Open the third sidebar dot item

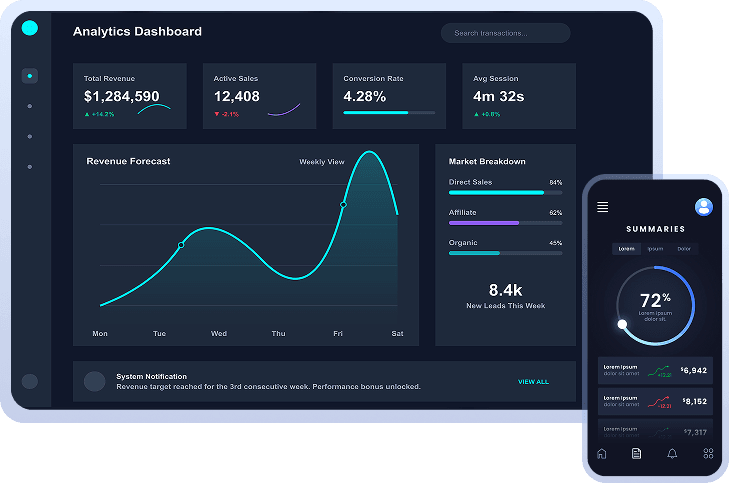[x=30, y=136]
